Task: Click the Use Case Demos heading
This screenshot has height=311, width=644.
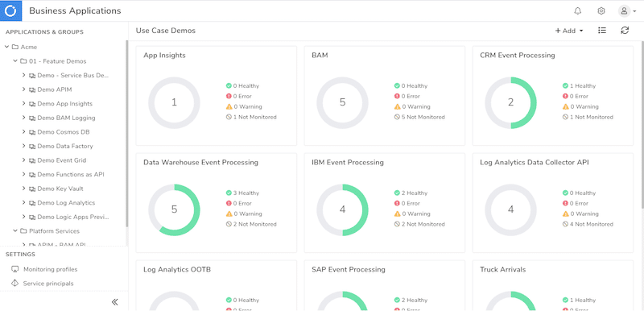Action: coord(166,31)
